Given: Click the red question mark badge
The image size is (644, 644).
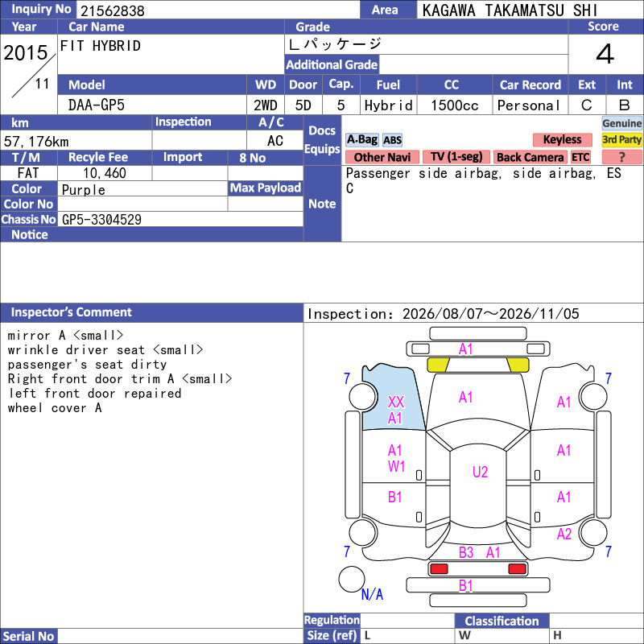Looking at the screenshot, I should 621,157.
